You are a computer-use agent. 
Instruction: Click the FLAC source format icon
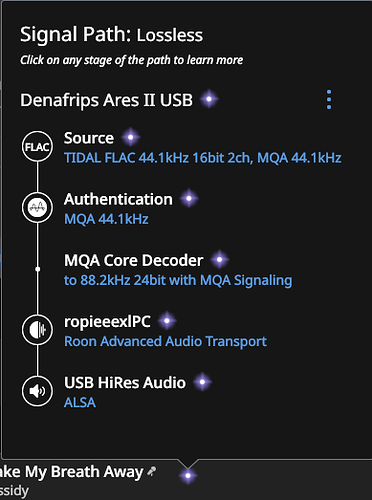(37, 146)
